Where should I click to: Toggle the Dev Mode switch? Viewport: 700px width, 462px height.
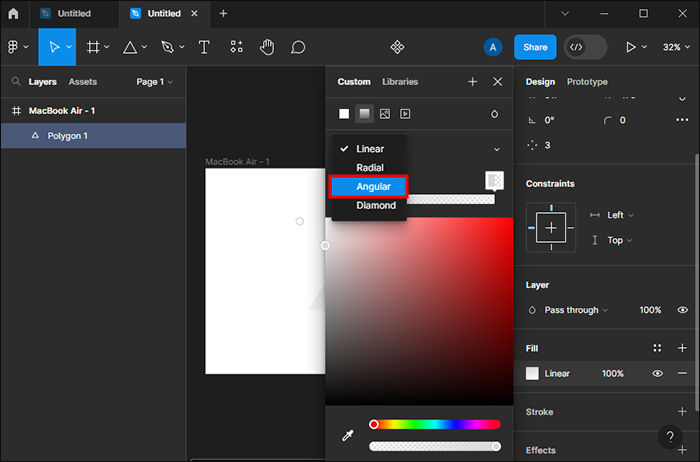(x=585, y=47)
